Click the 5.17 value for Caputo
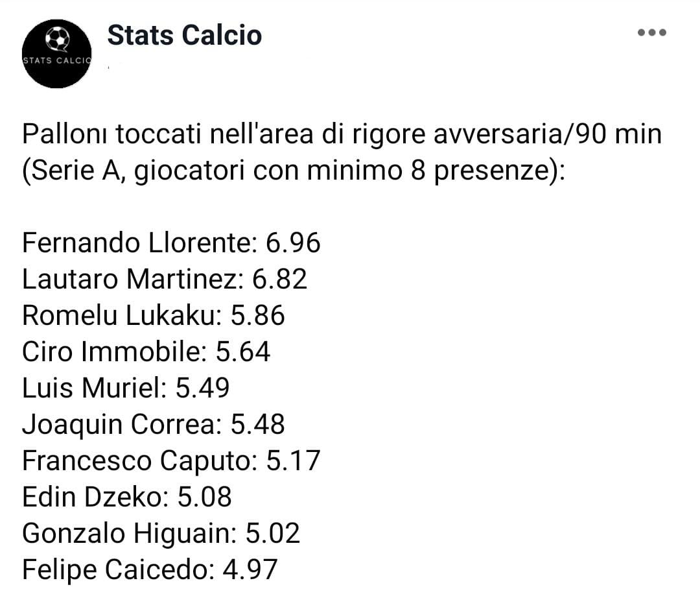 tap(294, 460)
